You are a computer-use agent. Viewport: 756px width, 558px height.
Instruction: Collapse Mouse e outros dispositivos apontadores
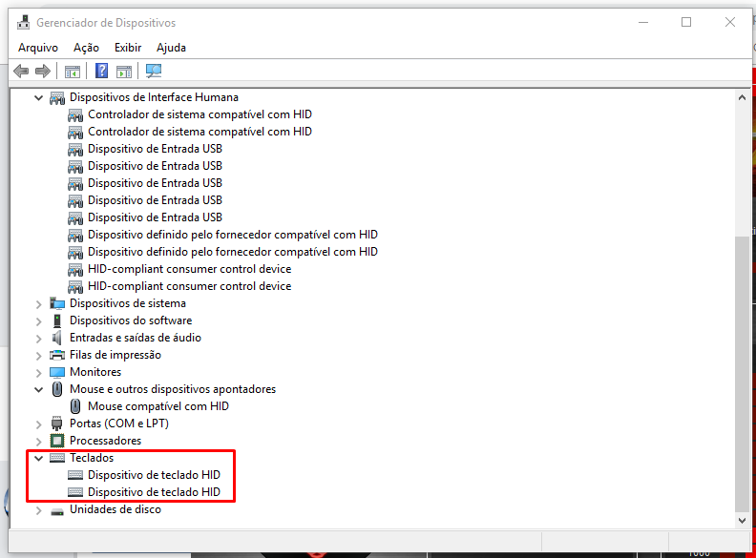[38, 389]
